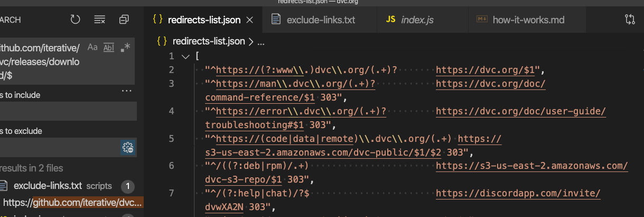Click line number 5 in the gutter

pyautogui.click(x=171, y=139)
